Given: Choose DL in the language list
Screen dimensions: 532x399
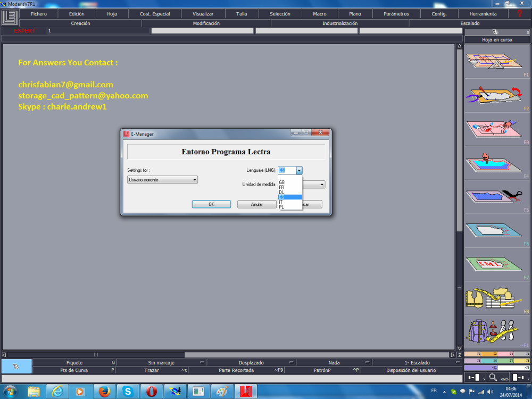Looking at the screenshot, I should coord(290,192).
